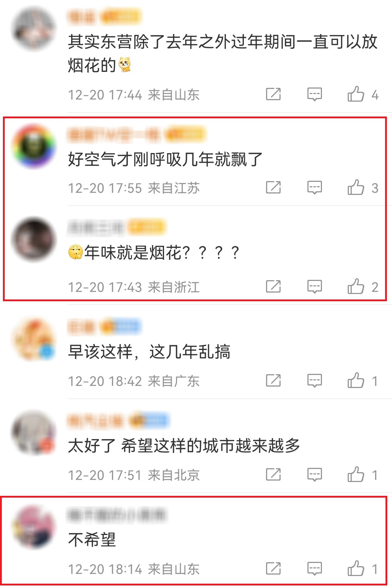Share the 12-20 17:55 comment
The width and height of the screenshot is (392, 588).
click(273, 188)
